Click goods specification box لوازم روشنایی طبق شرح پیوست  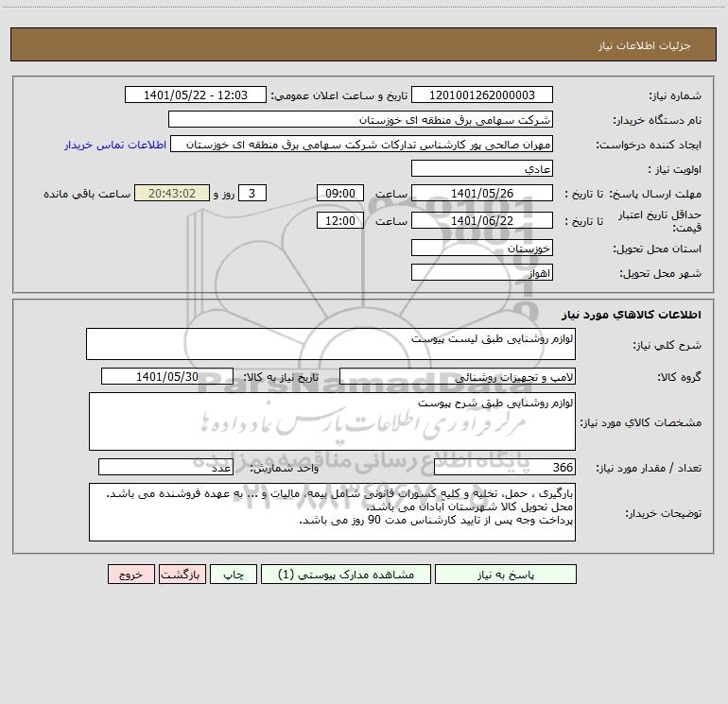pos(332,421)
